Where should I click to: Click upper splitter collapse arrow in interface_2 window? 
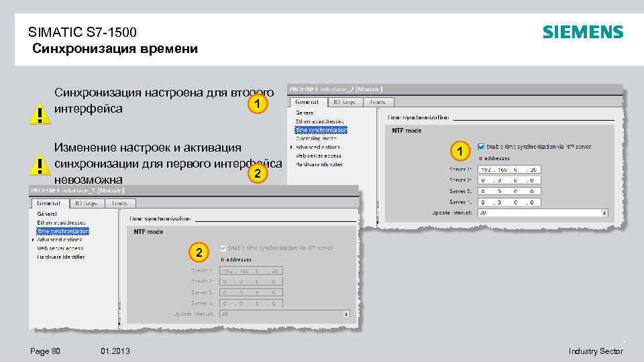coord(378,206)
